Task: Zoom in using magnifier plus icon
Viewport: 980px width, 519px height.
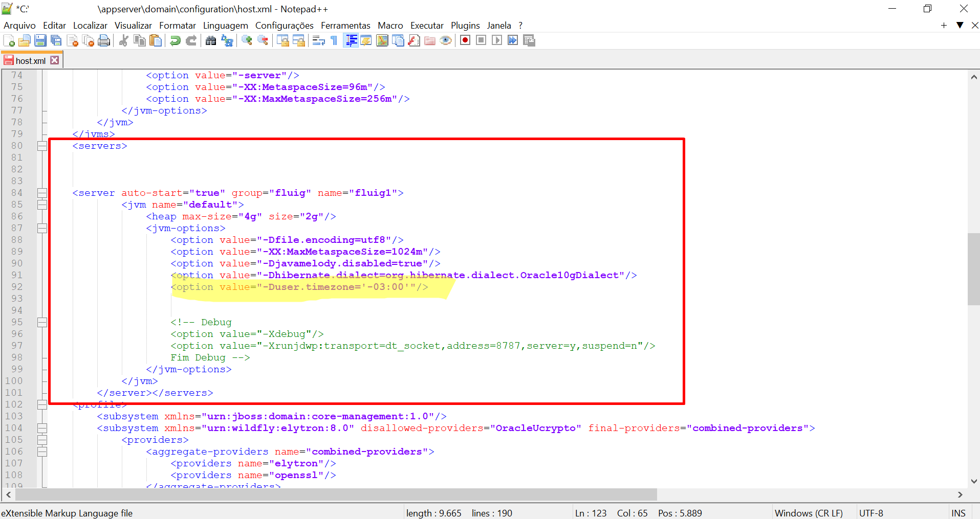Action: coord(247,40)
